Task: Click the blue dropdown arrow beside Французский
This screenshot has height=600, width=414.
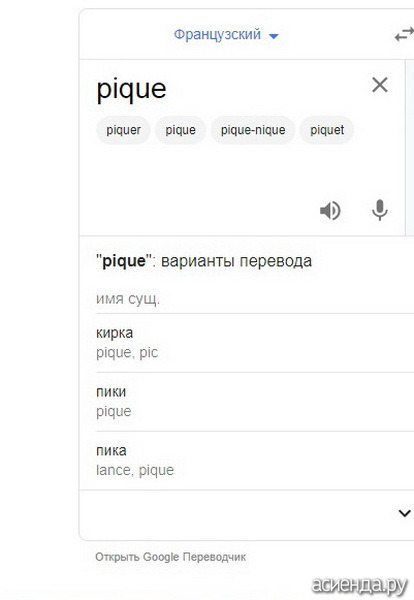Action: pyautogui.click(x=274, y=36)
